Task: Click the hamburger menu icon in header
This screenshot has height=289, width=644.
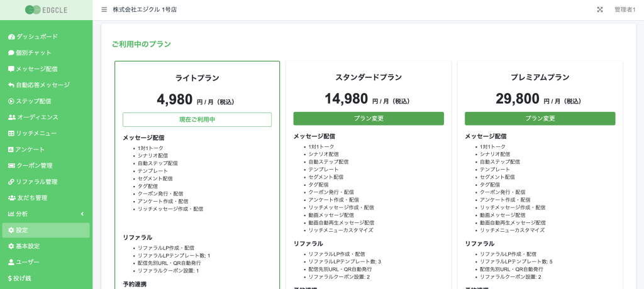Action: (104, 9)
